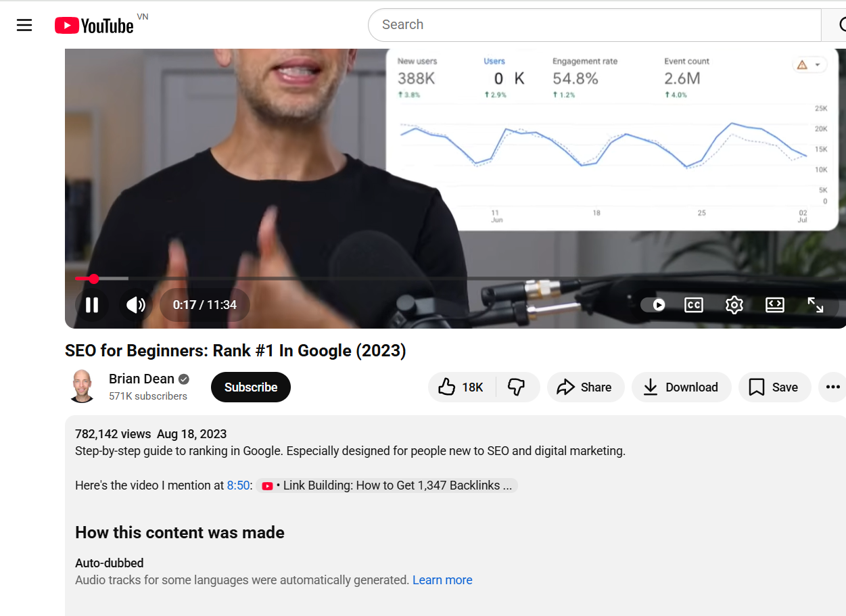Go to YouTube home via logo
This screenshot has width=846, height=616.
tap(94, 26)
